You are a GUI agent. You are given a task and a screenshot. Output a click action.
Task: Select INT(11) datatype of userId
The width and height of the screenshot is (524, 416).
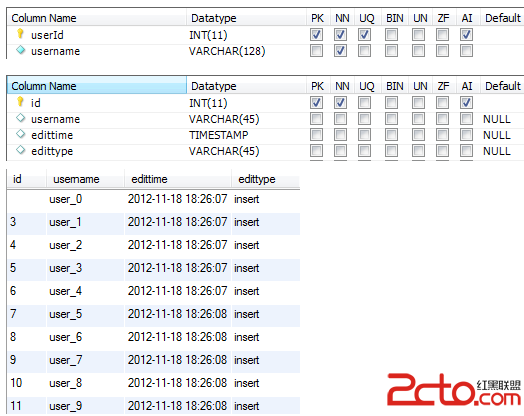point(208,35)
